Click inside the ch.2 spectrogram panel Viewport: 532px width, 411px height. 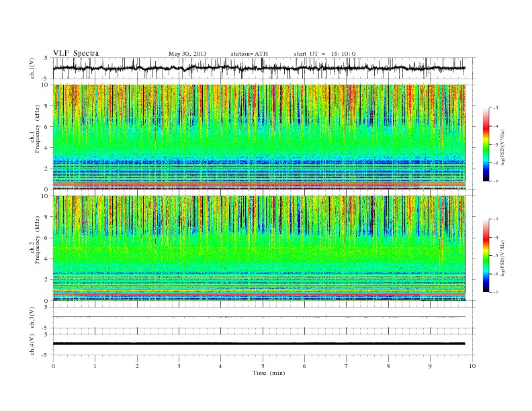(x=259, y=248)
